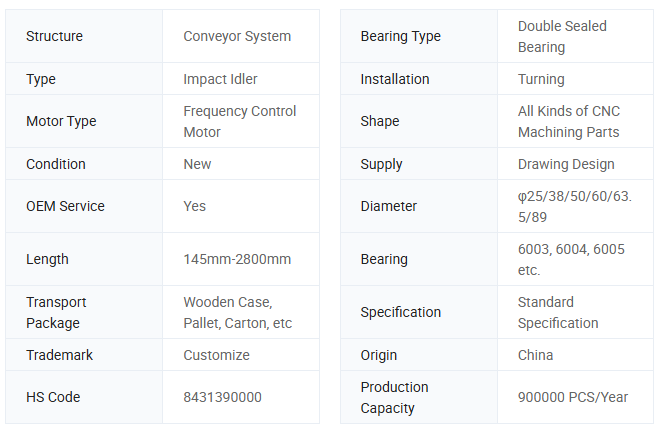Click the Drawing Design supply value
The height and width of the screenshot is (428, 658).
point(566,164)
